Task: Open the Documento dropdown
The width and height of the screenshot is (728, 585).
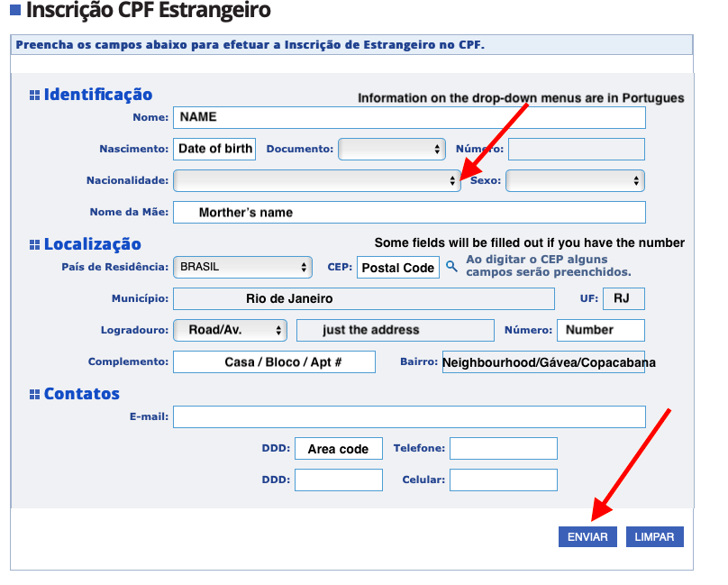Action: (392, 149)
